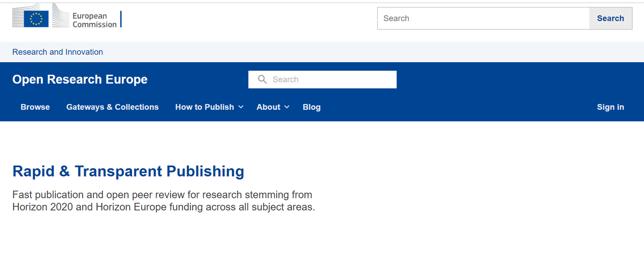Focus the Open Research Europe search box
Viewport: 644px width, 260px height.
(323, 79)
